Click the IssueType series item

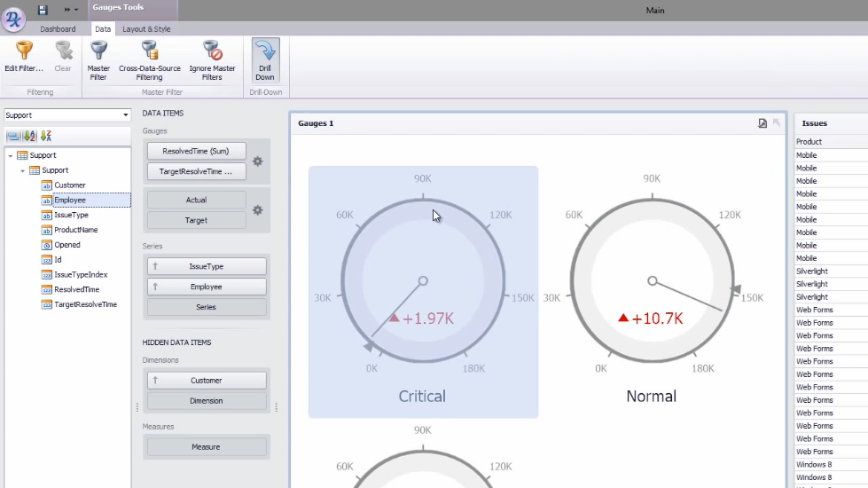coord(207,266)
